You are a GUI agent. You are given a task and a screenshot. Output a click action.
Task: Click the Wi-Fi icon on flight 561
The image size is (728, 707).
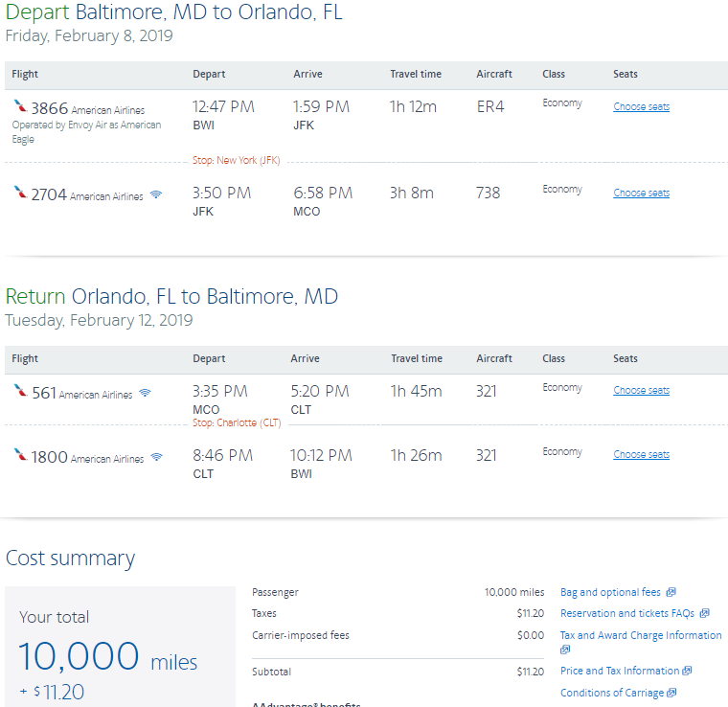(x=145, y=393)
